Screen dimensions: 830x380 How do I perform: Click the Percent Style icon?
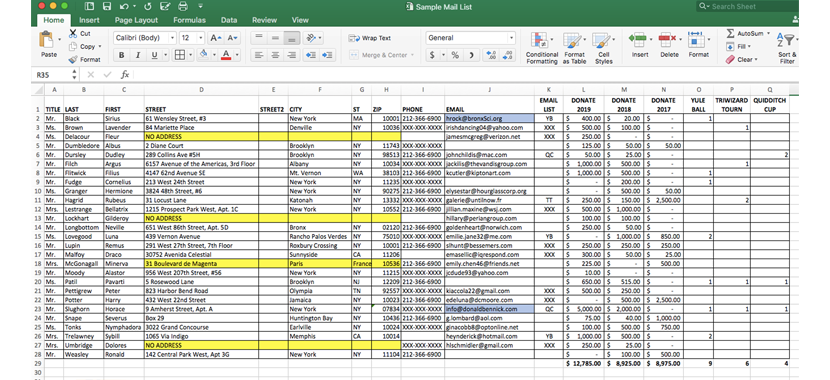[455, 55]
